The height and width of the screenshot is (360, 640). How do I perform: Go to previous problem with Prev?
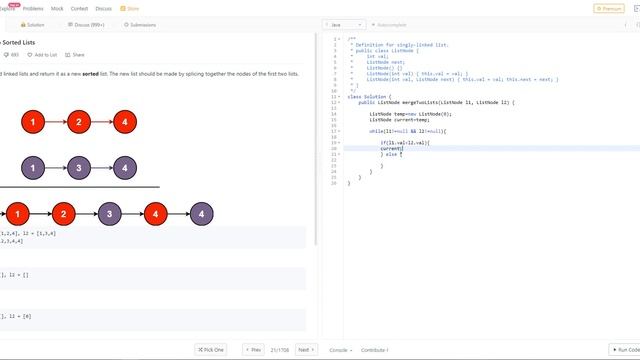pos(253,350)
